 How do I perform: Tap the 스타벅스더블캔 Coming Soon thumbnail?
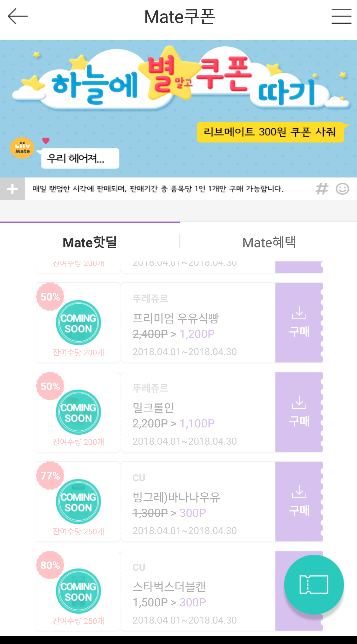(78, 591)
